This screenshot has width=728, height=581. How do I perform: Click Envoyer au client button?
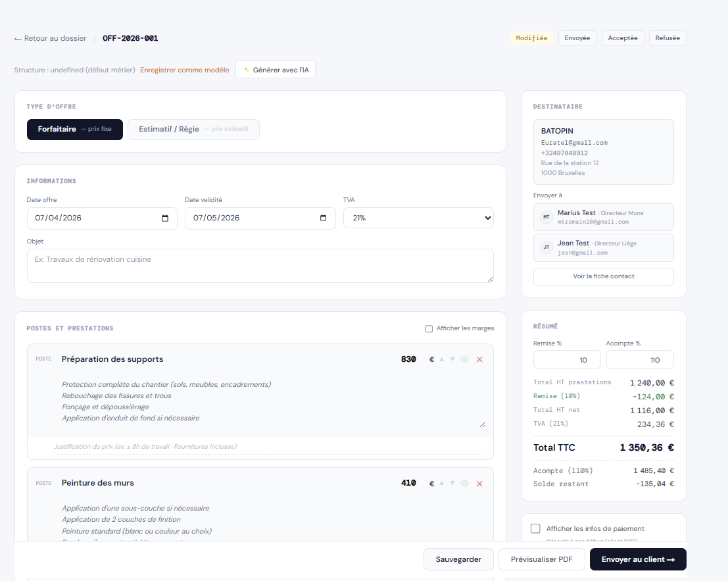[x=638, y=559]
